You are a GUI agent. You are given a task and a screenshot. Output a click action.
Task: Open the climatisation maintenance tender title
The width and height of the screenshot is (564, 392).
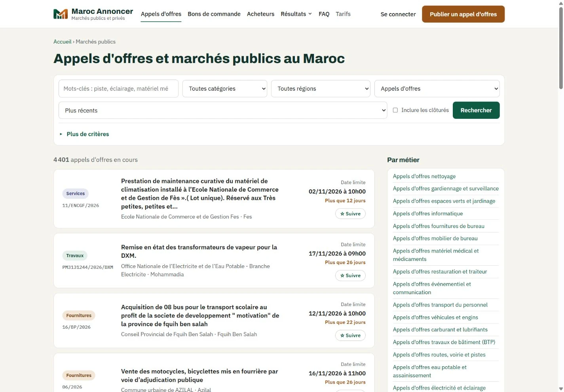(x=200, y=194)
